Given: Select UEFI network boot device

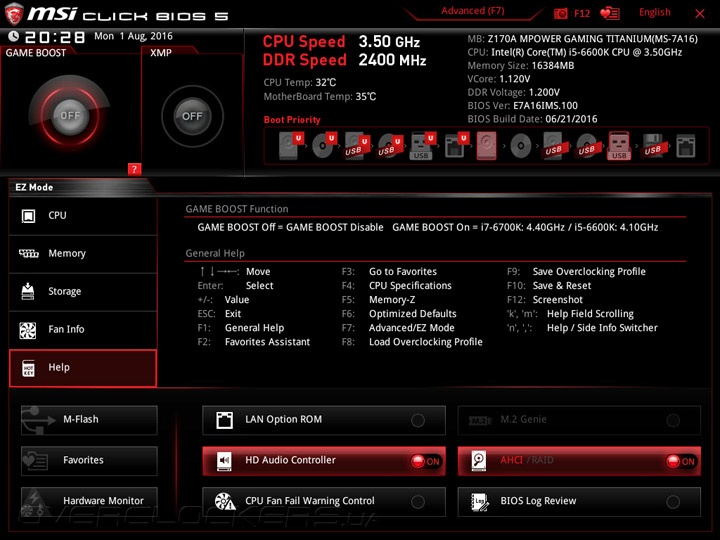Looking at the screenshot, I should pos(456,146).
